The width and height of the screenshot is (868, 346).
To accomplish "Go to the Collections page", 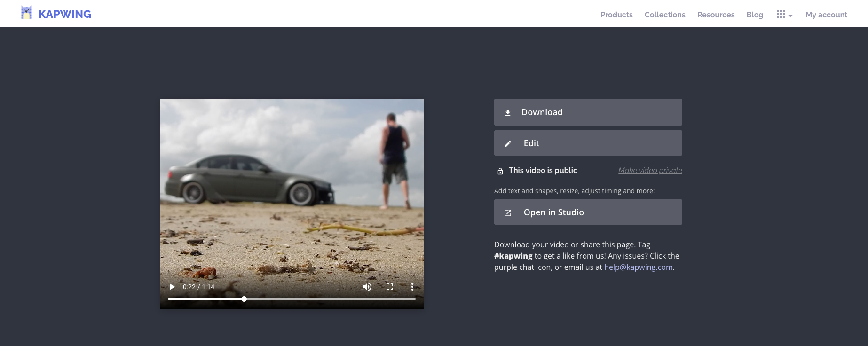I will tap(665, 15).
